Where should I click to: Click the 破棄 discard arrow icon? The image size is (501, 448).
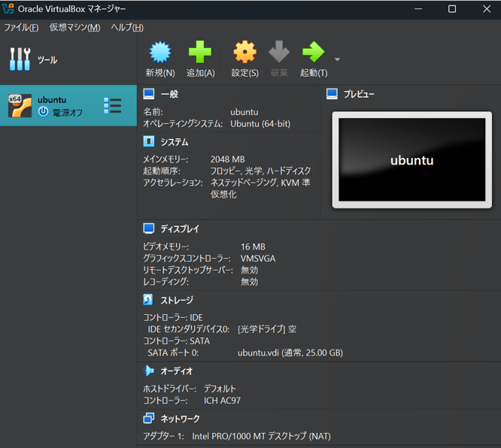(x=279, y=51)
